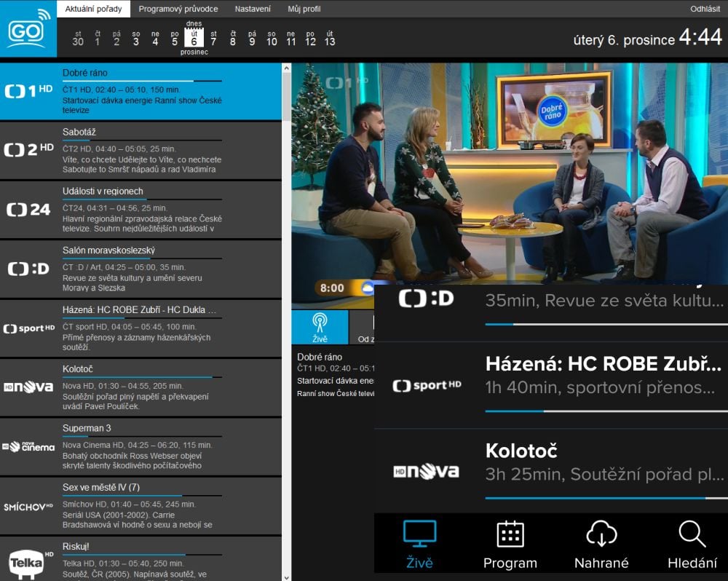Open the ČT sport HD channel icon
The width and height of the screenshot is (728, 581).
pos(28,328)
